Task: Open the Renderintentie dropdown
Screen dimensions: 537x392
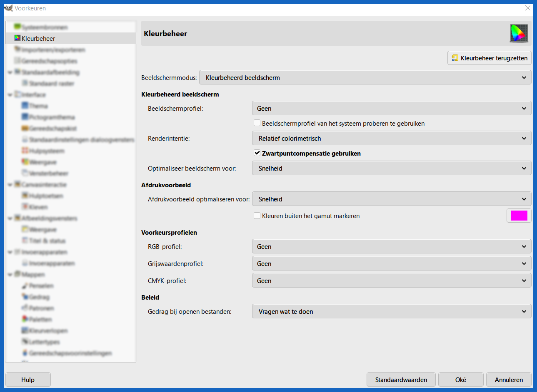Action: point(392,138)
